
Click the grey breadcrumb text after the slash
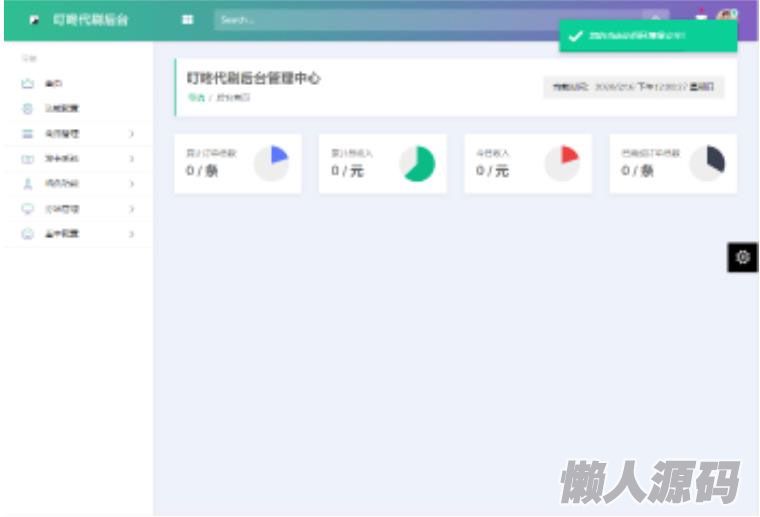(x=233, y=97)
